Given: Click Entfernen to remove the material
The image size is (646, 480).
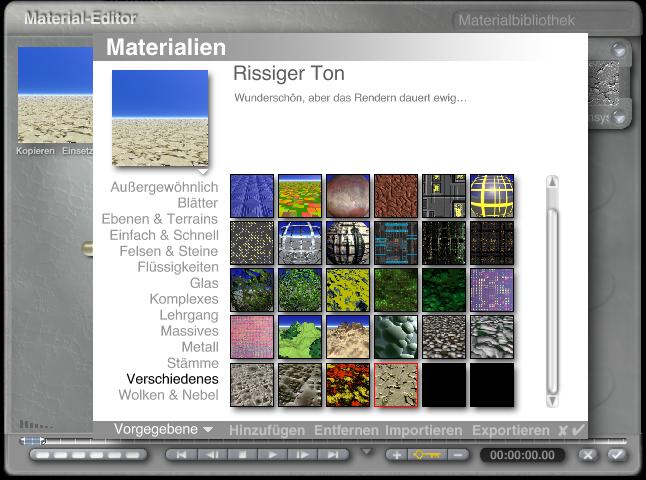Looking at the screenshot, I should (346, 430).
